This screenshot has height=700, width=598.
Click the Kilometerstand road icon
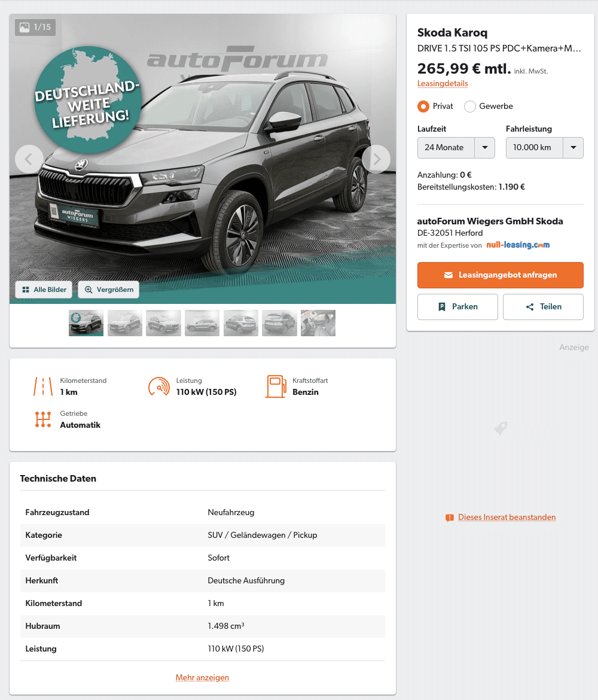coord(43,386)
